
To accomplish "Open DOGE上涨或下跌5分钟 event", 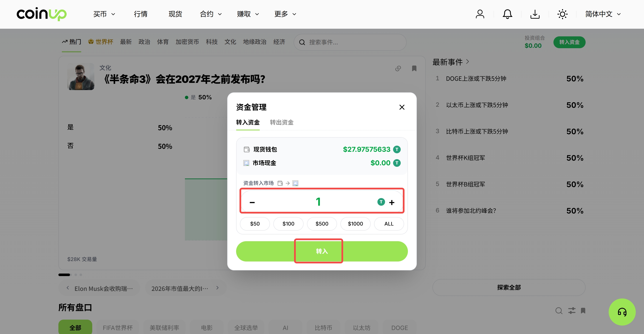I will [x=509, y=79].
